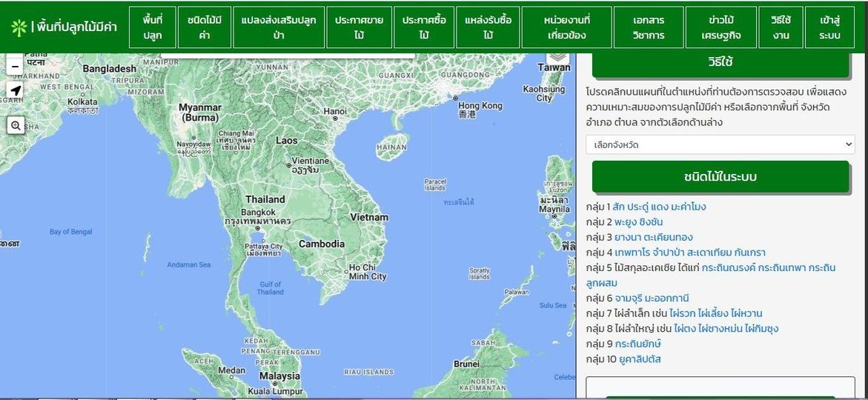
Task: Click the Cambodia label on the map
Action: [322, 244]
